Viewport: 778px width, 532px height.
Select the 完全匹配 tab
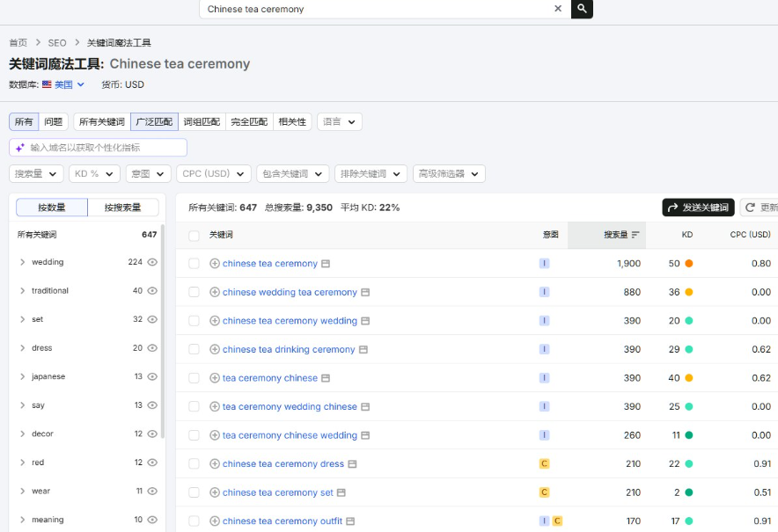pos(249,122)
